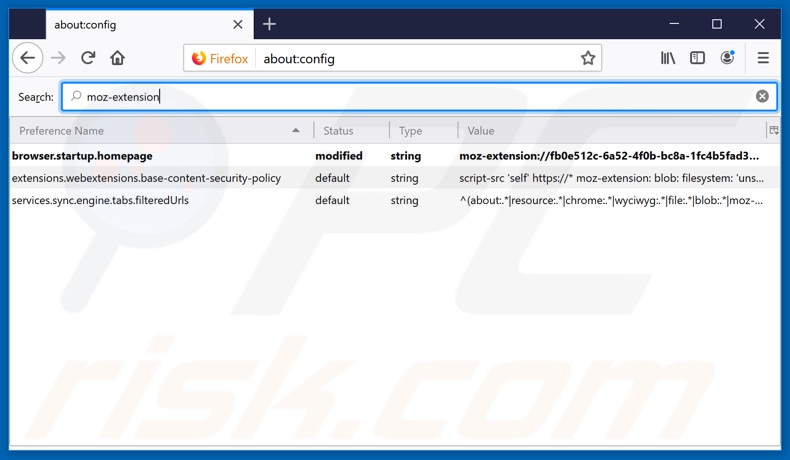The image size is (790, 460).
Task: Select the about:config tab
Action: pyautogui.click(x=150, y=24)
